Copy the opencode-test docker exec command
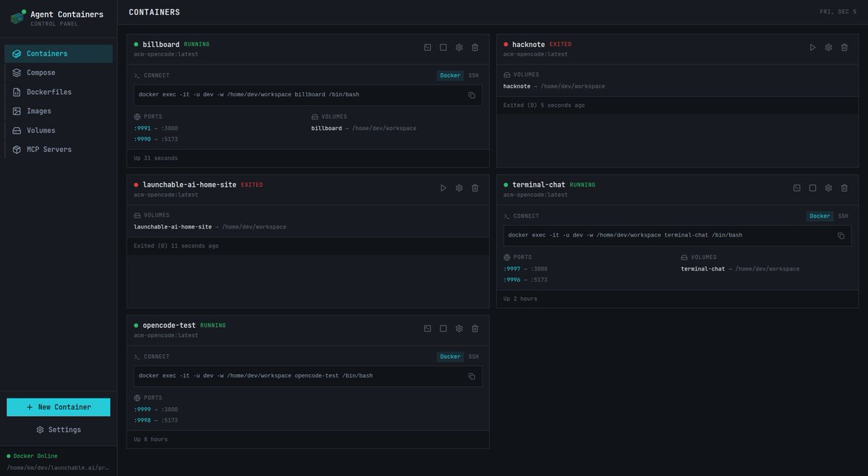Image resolution: width=868 pixels, height=476 pixels. click(472, 376)
